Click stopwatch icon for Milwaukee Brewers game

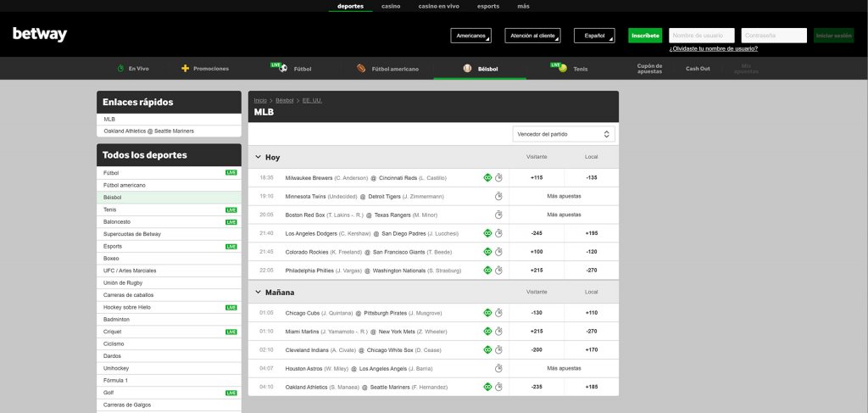click(498, 178)
